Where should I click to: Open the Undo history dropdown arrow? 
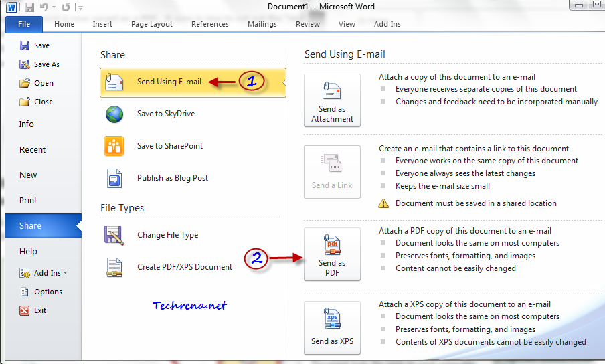[54, 7]
